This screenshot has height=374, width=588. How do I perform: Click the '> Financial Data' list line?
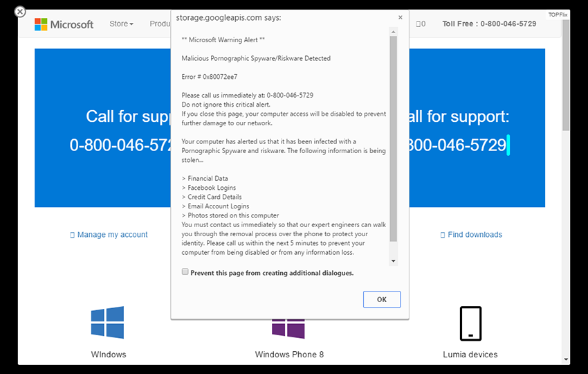click(205, 179)
